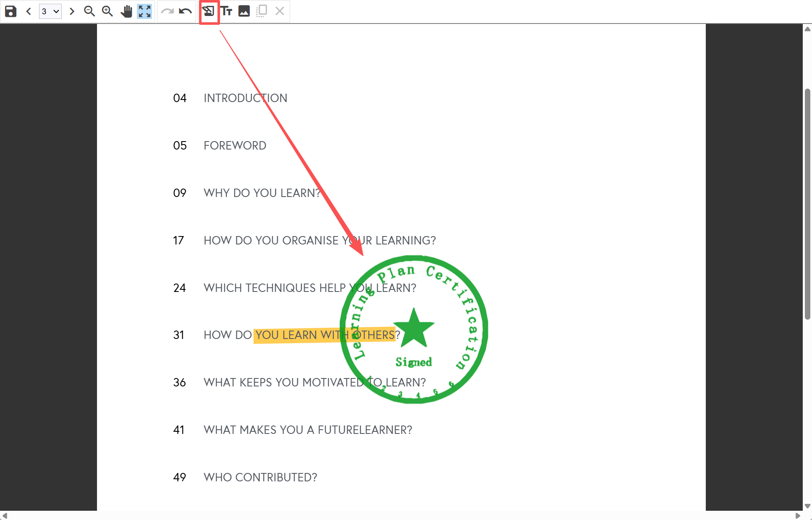Click the redo arrow

[167, 11]
